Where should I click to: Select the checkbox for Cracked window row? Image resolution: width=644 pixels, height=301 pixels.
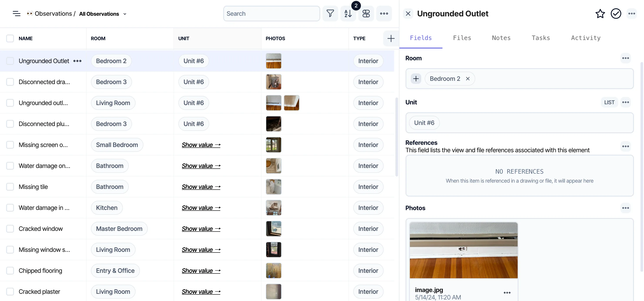pos(10,228)
